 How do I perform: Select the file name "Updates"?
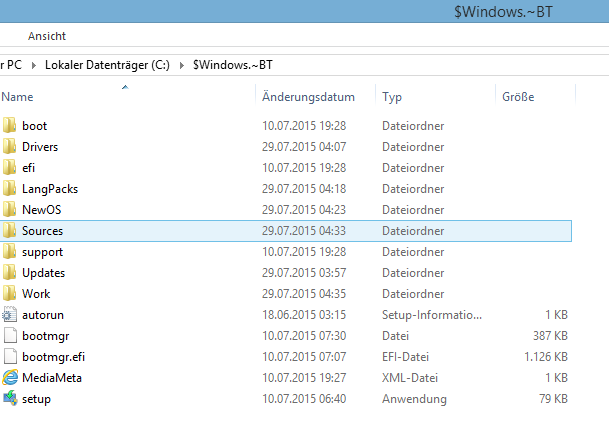tap(44, 273)
